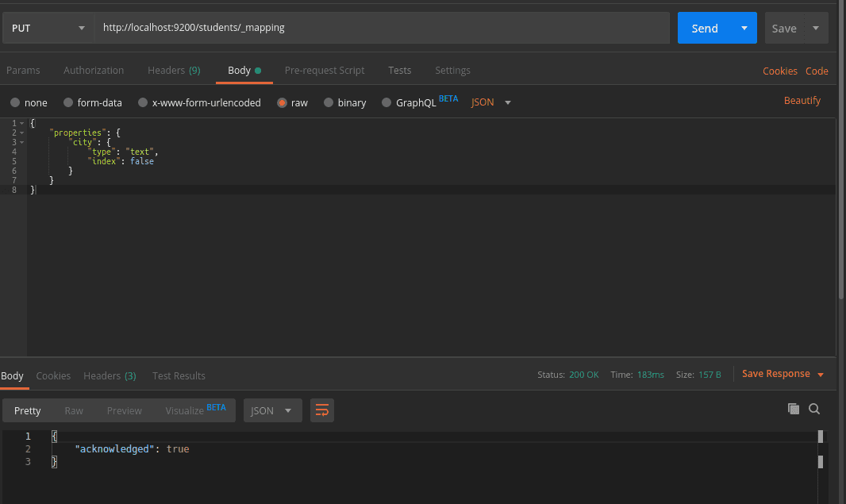Copy response using the copy icon
Image resolution: width=846 pixels, height=504 pixels.
pyautogui.click(x=793, y=409)
